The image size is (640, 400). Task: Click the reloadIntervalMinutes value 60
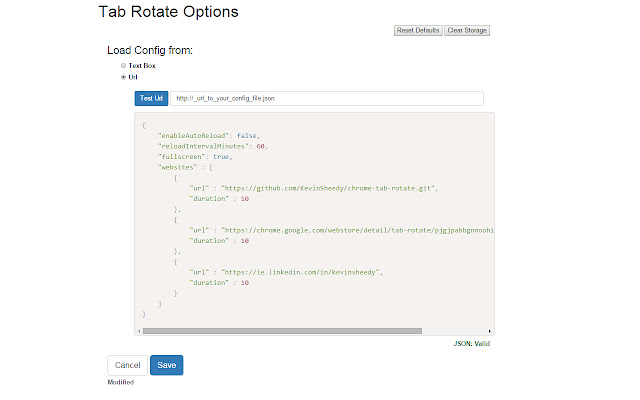click(262, 146)
